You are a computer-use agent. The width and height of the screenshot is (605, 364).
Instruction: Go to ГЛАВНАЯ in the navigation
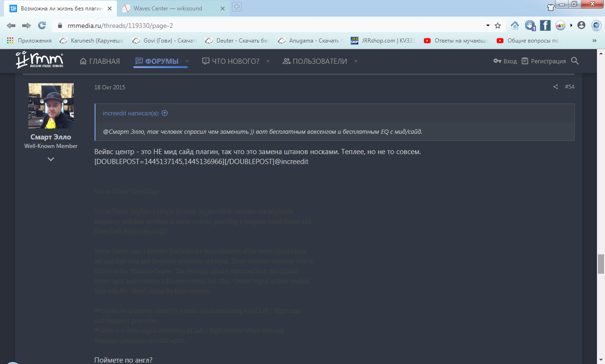pos(100,61)
